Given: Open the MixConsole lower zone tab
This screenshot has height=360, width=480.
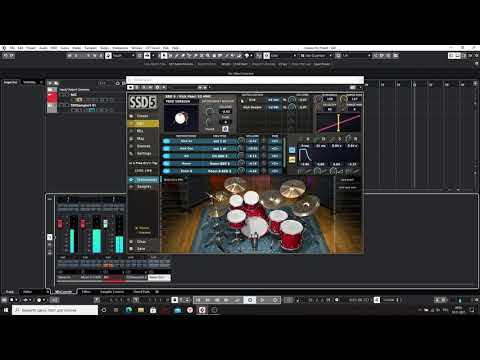Looking at the screenshot, I should point(63,292).
